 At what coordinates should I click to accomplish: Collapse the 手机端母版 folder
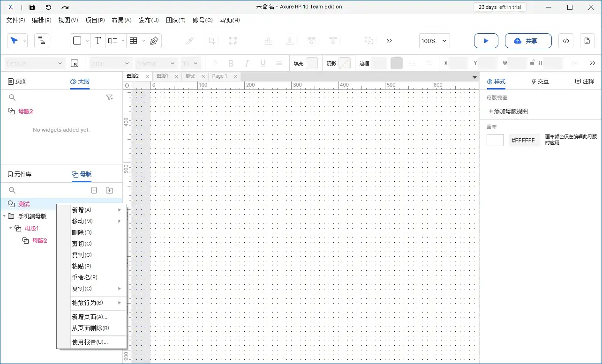click(4, 216)
